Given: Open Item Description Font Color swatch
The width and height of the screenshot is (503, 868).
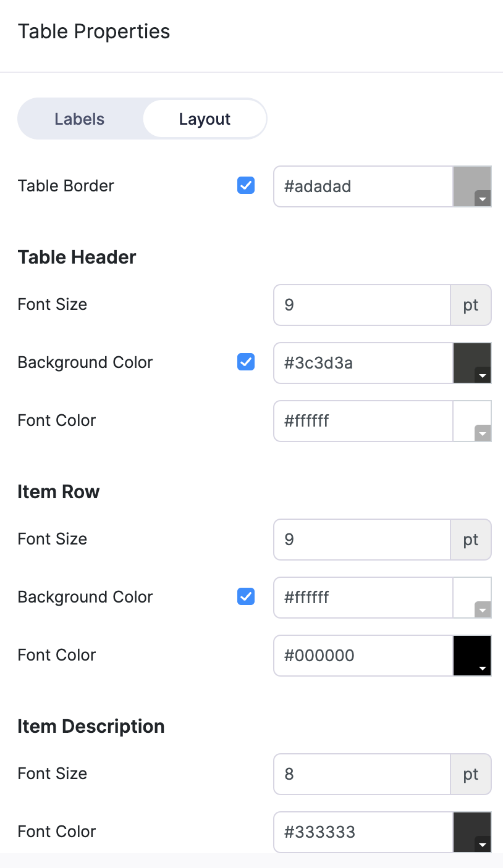Looking at the screenshot, I should point(472,832).
